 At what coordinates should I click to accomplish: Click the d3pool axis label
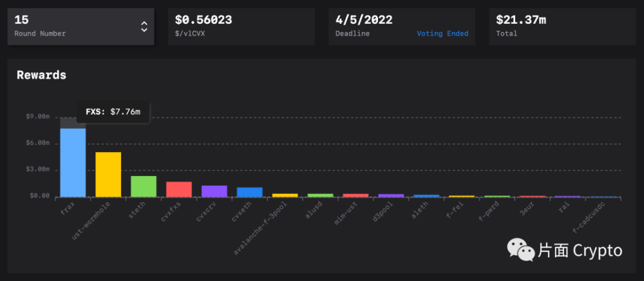[x=383, y=211]
